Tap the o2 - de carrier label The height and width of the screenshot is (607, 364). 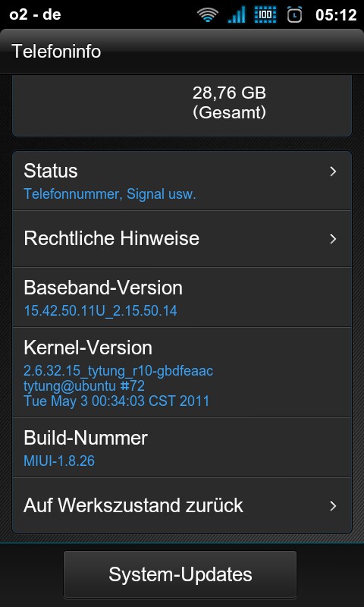click(x=35, y=14)
